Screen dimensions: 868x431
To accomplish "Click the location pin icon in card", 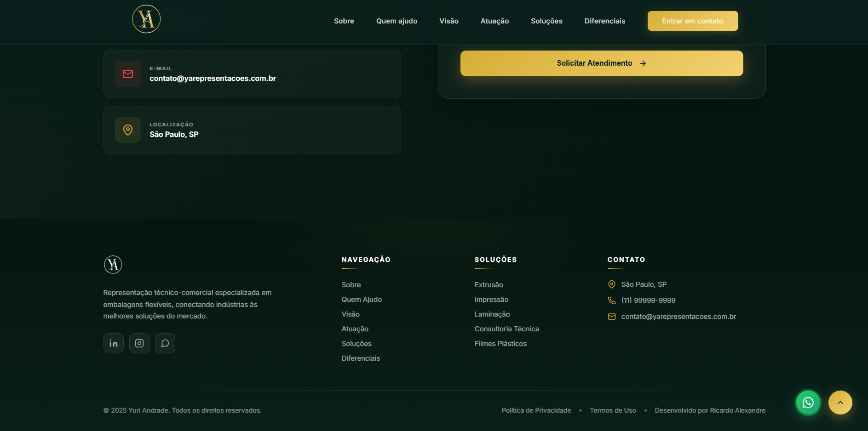I will click(128, 130).
